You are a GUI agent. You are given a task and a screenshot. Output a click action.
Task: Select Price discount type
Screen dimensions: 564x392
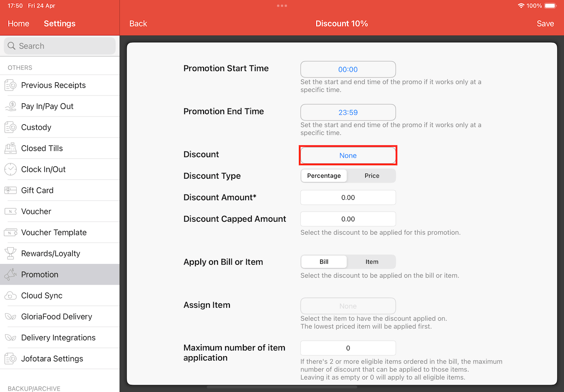[371, 176]
